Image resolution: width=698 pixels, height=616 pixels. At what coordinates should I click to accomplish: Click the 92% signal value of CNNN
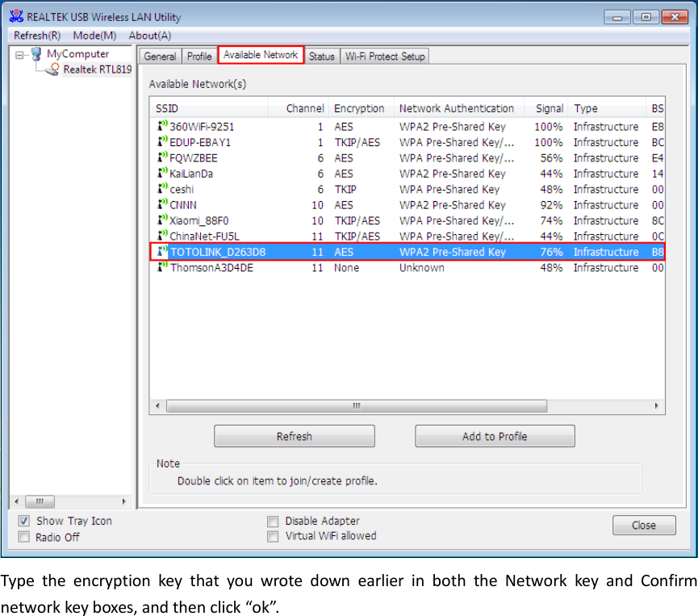[551, 205]
